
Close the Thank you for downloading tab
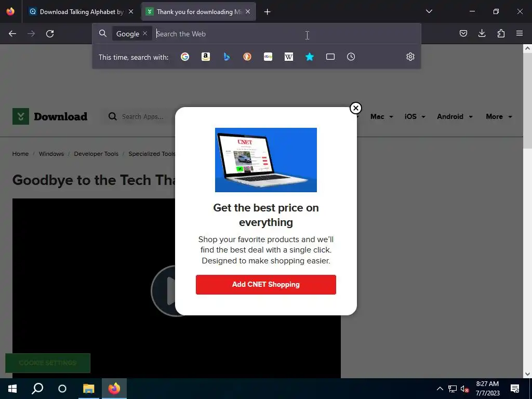[x=248, y=11]
